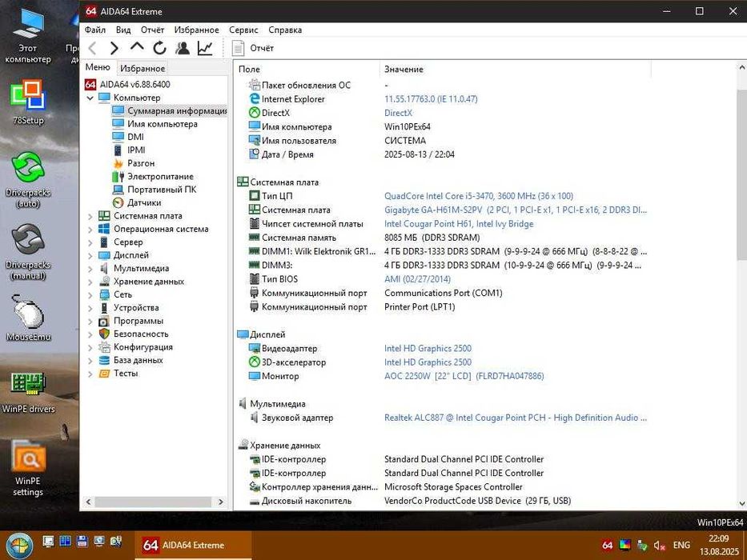Click the down arrow of the vertical scrollbar

pyautogui.click(x=741, y=503)
